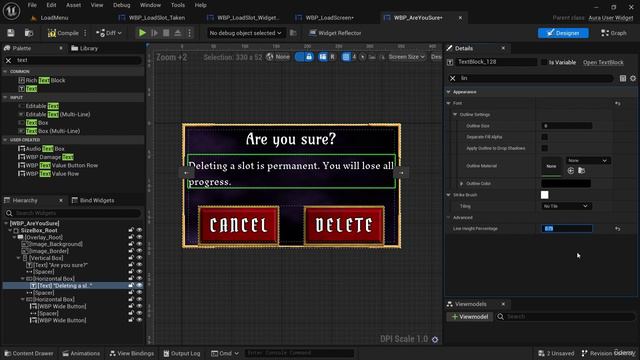Viewport: 640px width, 360px height.
Task: Toggle lock on Vertical Box row
Action: (131, 258)
